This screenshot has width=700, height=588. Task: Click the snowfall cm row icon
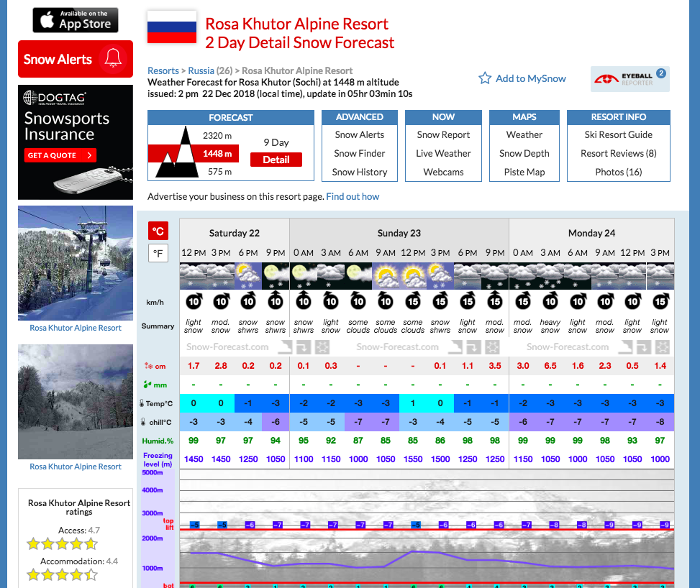pos(149,366)
